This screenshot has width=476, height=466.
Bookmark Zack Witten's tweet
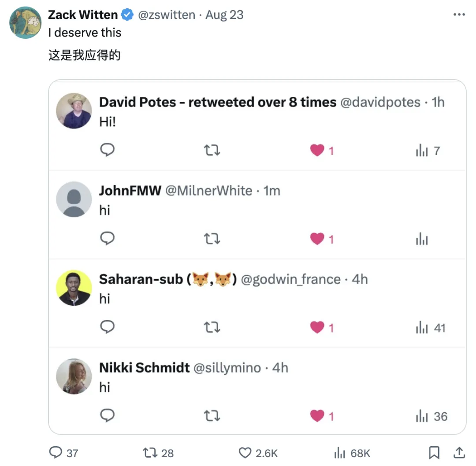point(434,452)
